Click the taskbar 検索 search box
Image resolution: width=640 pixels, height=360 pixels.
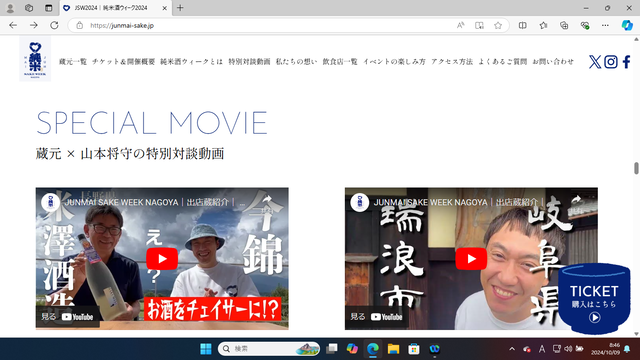(269, 349)
